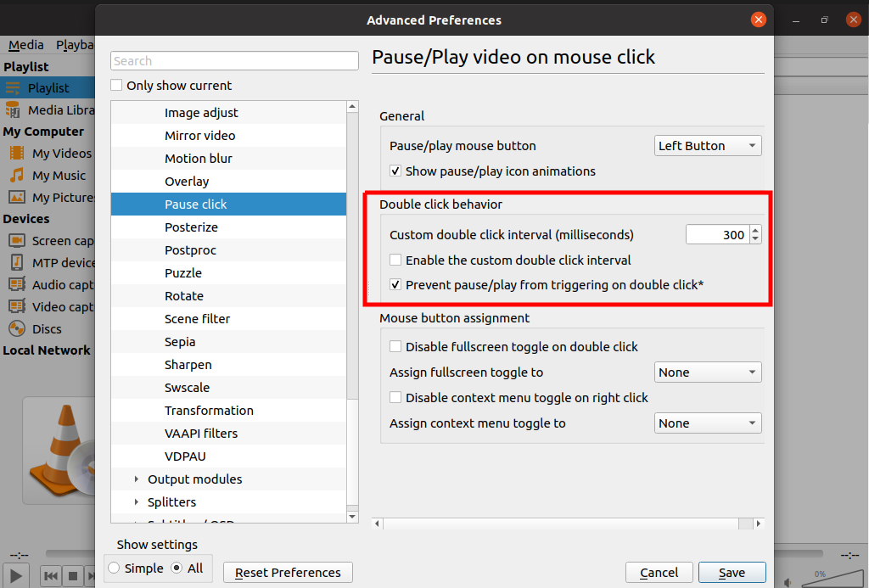
Task: Open the Playback menu
Action: pyautogui.click(x=75, y=44)
